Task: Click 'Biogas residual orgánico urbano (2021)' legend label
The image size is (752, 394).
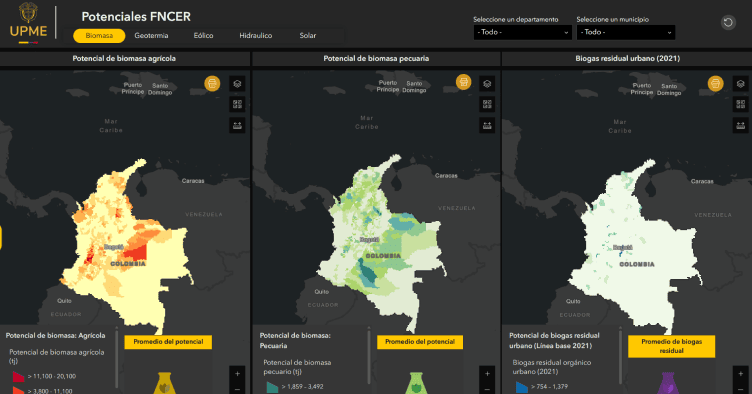Action: click(x=552, y=367)
